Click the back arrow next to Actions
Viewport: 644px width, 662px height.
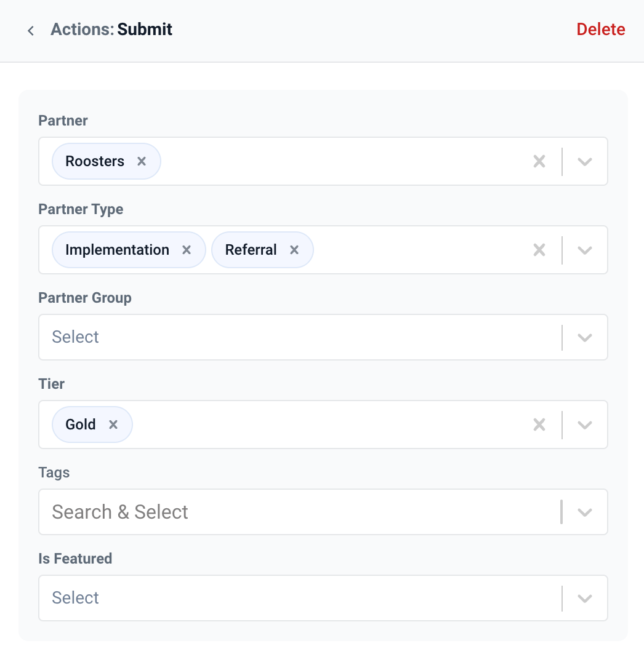point(31,30)
